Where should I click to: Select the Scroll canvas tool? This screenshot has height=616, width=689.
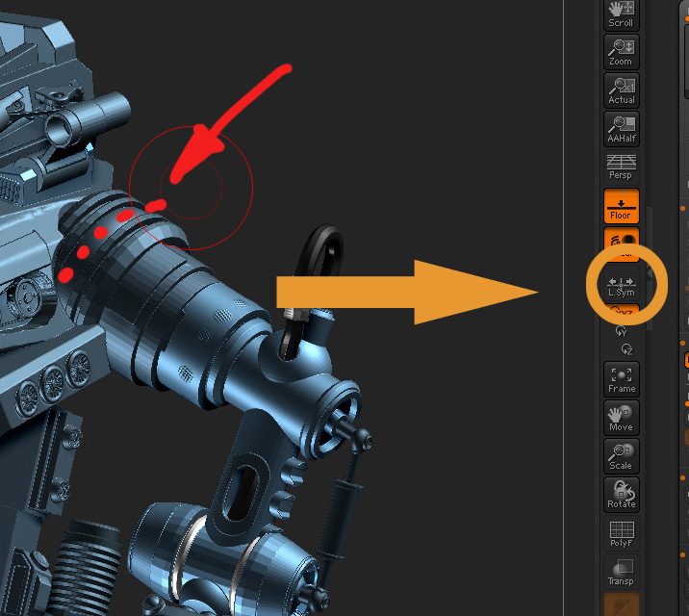pos(622,15)
